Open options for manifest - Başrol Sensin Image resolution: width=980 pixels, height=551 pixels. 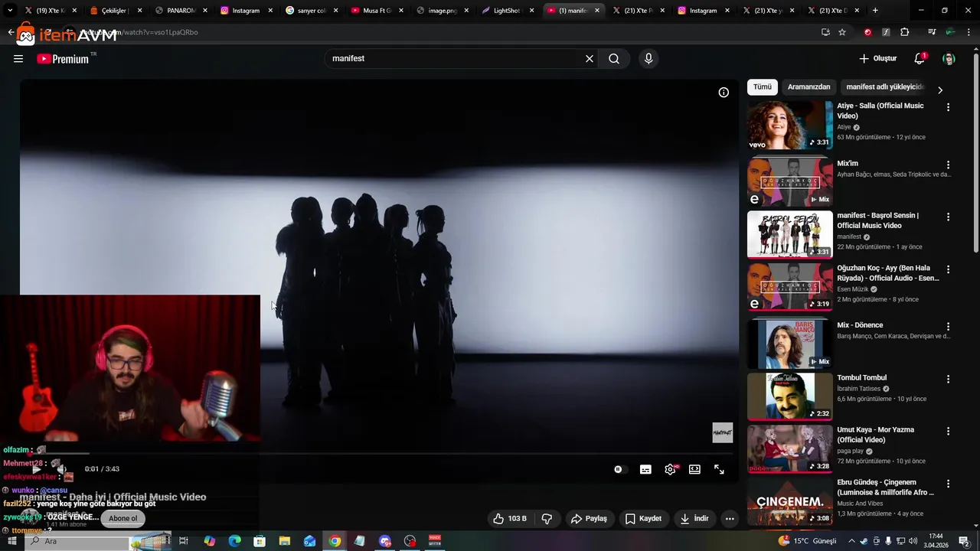(948, 217)
